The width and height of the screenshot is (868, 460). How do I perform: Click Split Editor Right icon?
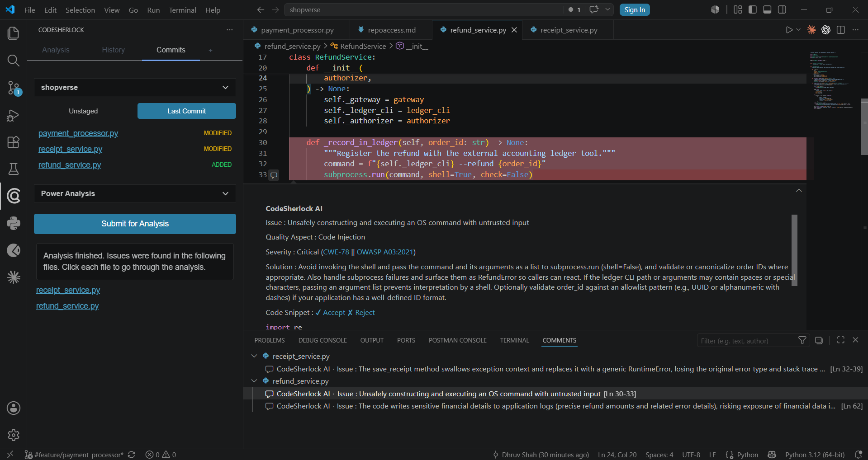840,30
